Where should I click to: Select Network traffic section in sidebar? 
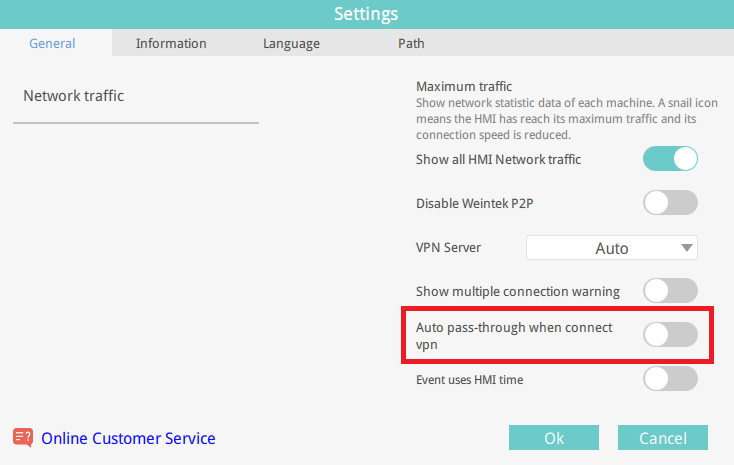73,96
